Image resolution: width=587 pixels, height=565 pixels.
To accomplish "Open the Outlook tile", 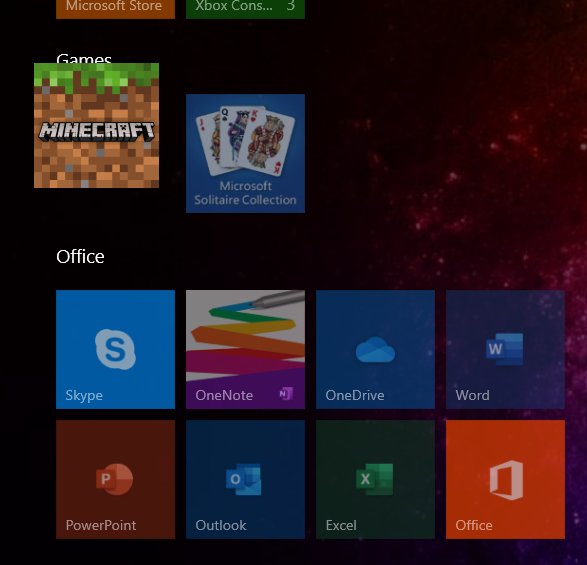I will click(245, 479).
